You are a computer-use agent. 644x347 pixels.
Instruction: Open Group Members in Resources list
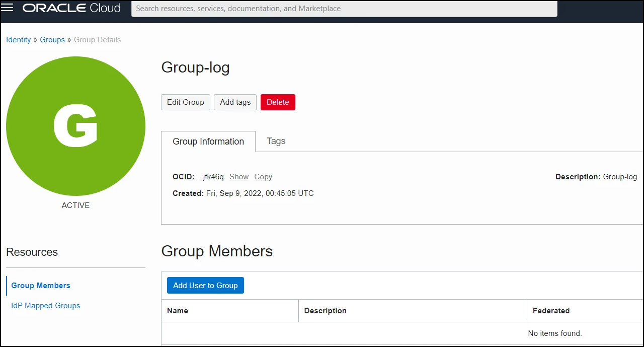(x=41, y=286)
